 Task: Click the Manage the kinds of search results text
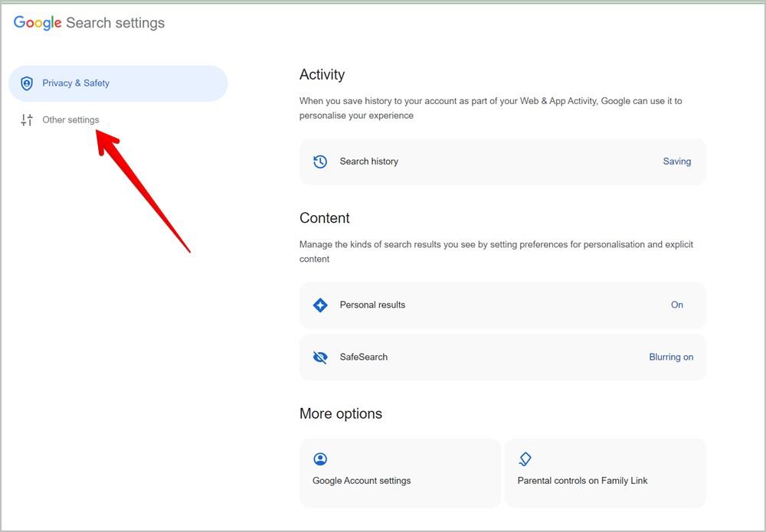coord(496,252)
